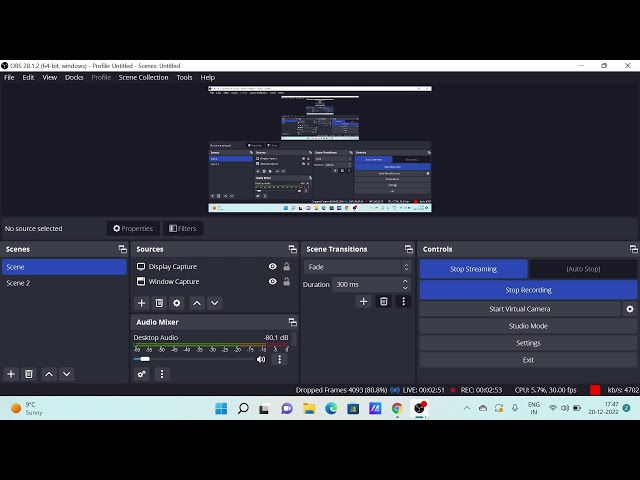This screenshot has height=480, width=640.
Task: Open the Help menu
Action: click(x=207, y=77)
